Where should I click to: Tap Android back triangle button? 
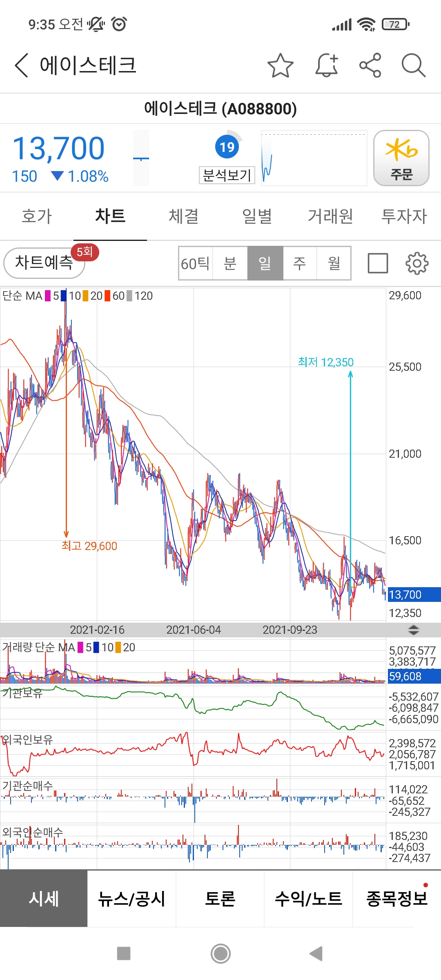pos(316,953)
